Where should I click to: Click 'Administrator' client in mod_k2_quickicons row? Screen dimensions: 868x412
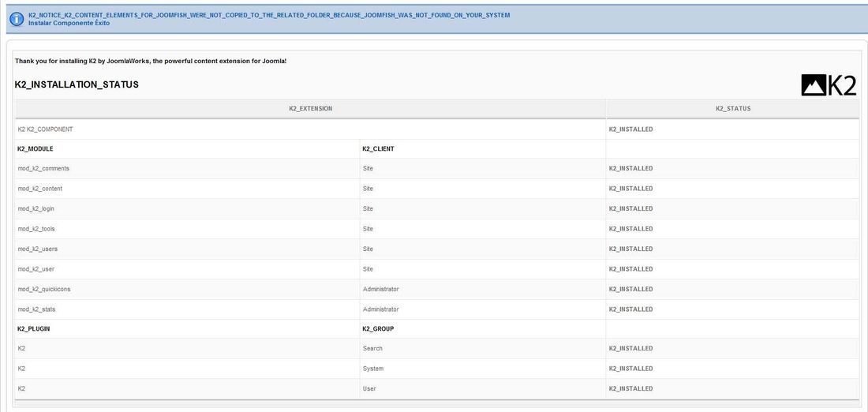(x=381, y=289)
